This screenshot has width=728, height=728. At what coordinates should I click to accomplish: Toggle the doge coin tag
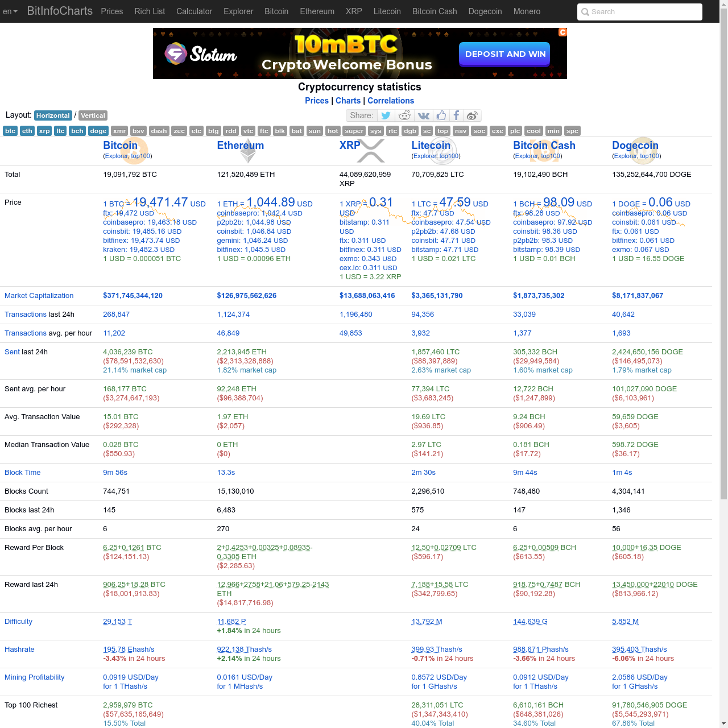98,131
